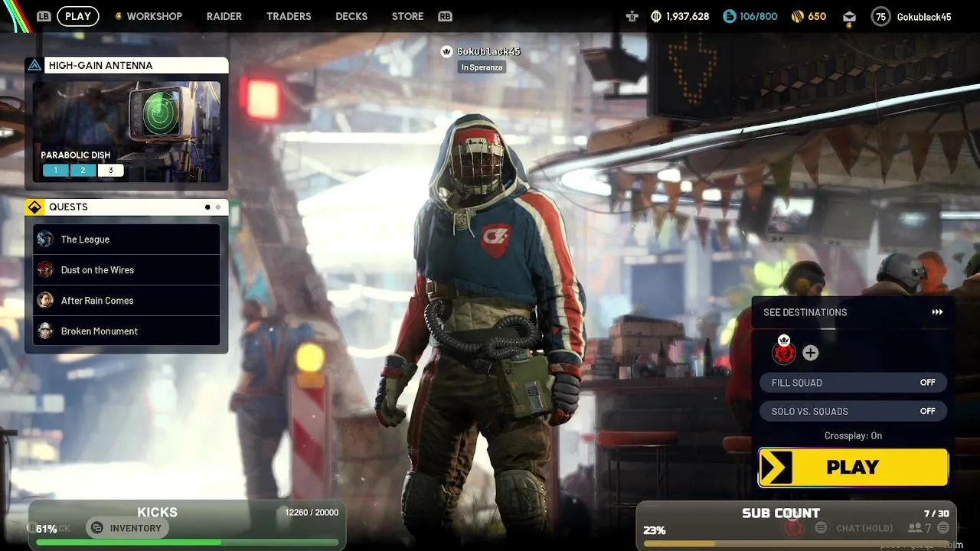Click the LB bumper icon
Image resolution: width=980 pixels, height=551 pixels.
(44, 16)
